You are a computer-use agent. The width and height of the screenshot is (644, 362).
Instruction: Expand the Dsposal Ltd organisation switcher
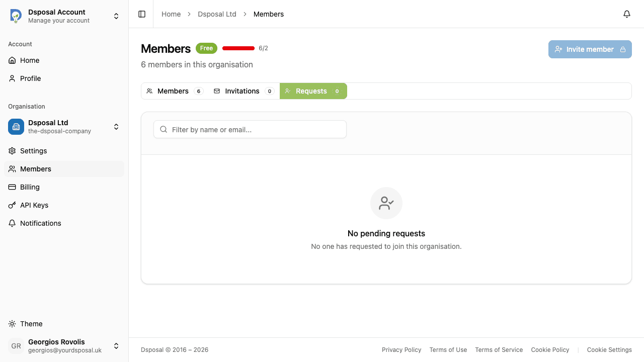click(x=116, y=127)
